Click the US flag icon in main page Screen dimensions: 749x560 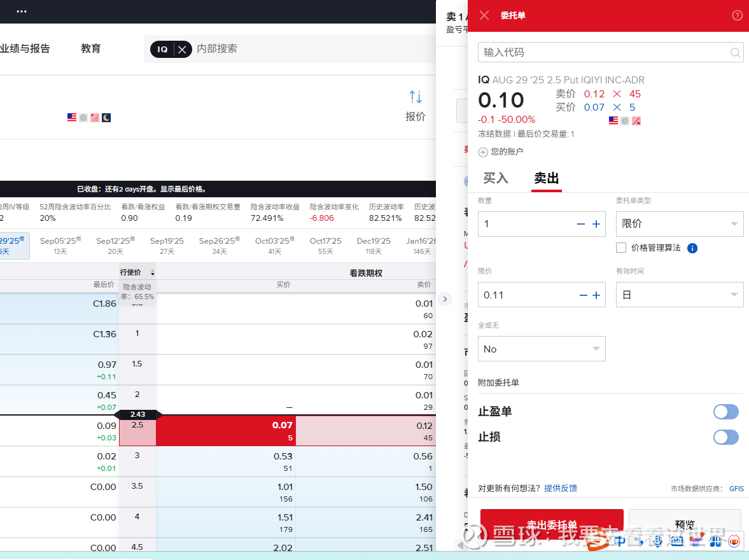pyautogui.click(x=72, y=118)
